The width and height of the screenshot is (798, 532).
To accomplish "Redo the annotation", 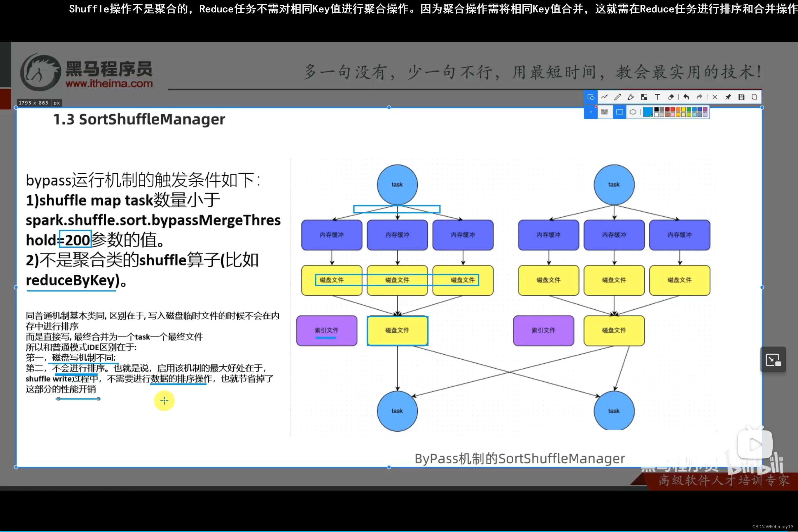I will [699, 97].
